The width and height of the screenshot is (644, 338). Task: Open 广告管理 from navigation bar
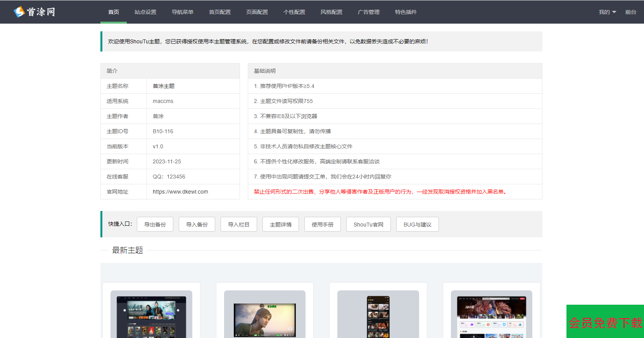[369, 12]
